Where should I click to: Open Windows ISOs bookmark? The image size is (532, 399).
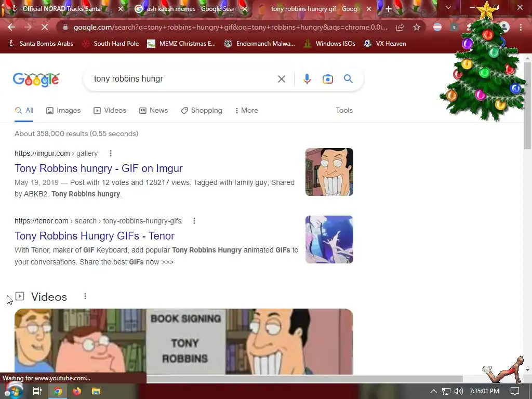click(329, 44)
